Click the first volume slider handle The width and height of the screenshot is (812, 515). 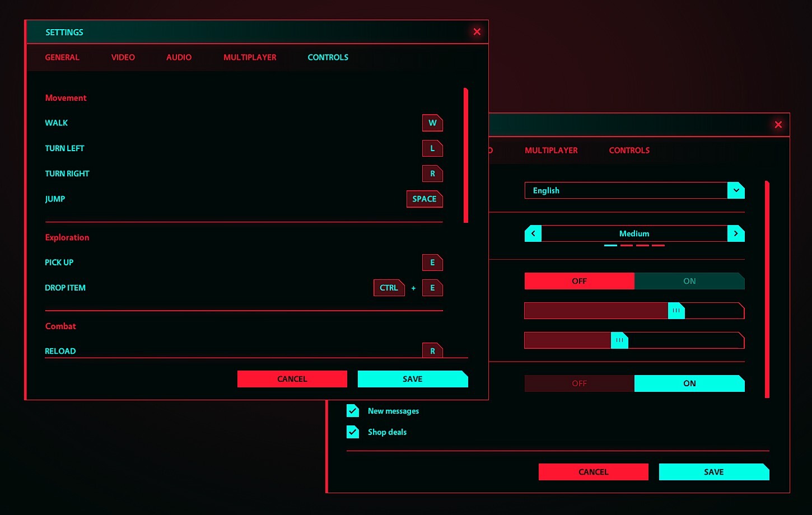(676, 310)
